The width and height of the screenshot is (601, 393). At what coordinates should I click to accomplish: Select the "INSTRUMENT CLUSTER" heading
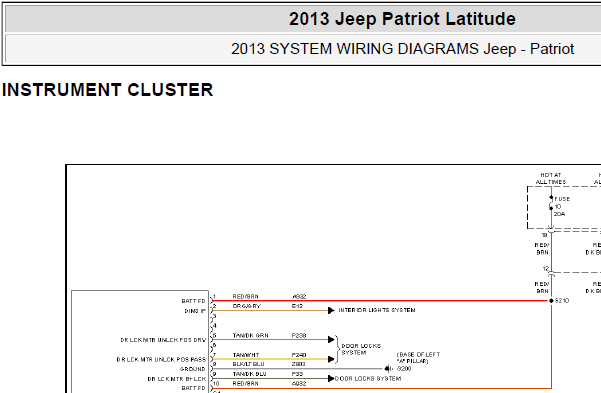[107, 90]
